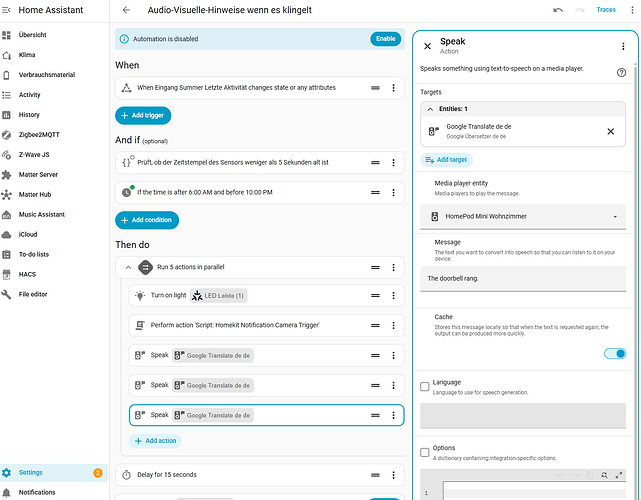Viewport: 641px width, 500px height.
Task: Click the LED Leiste (1) chip
Action: click(x=219, y=296)
